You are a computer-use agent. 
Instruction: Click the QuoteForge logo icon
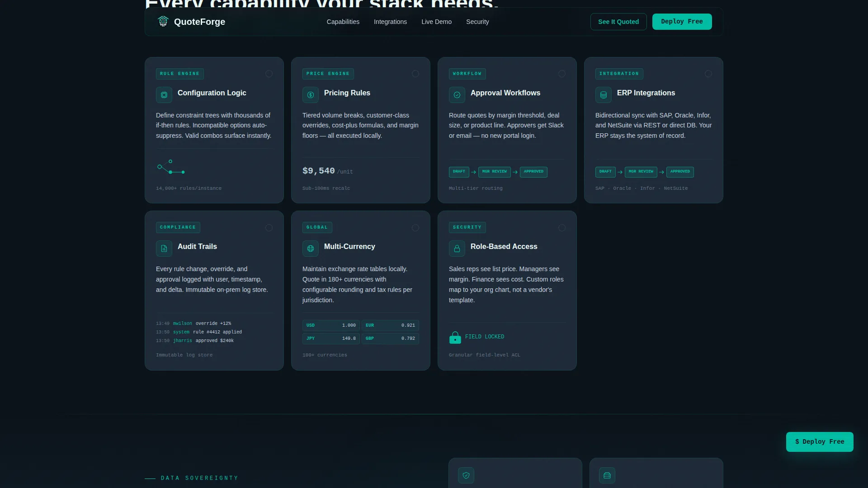tap(163, 22)
